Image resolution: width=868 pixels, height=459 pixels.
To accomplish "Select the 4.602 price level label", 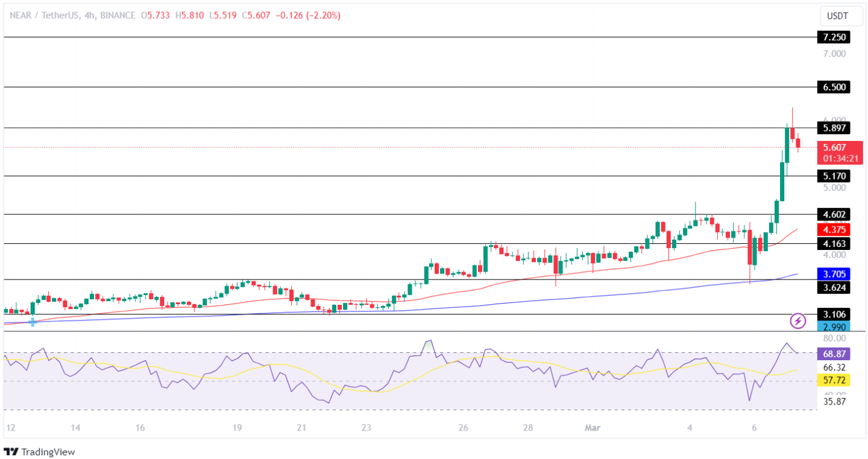I will (834, 214).
